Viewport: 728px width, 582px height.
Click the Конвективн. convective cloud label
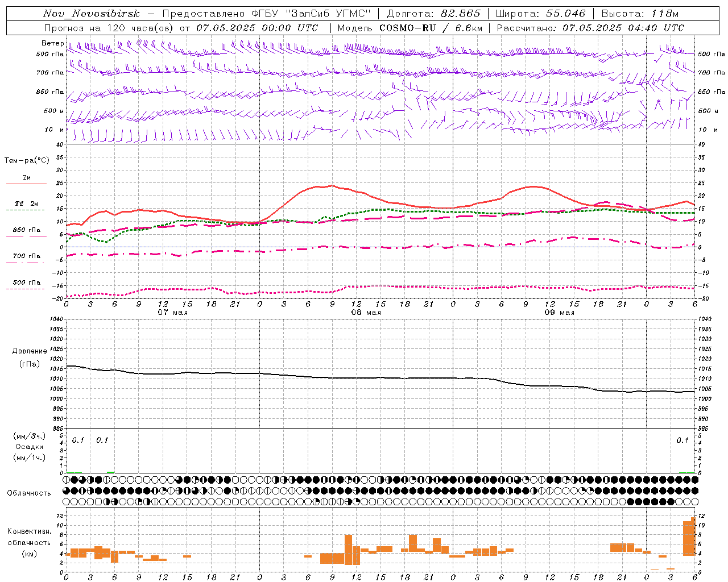point(30,531)
